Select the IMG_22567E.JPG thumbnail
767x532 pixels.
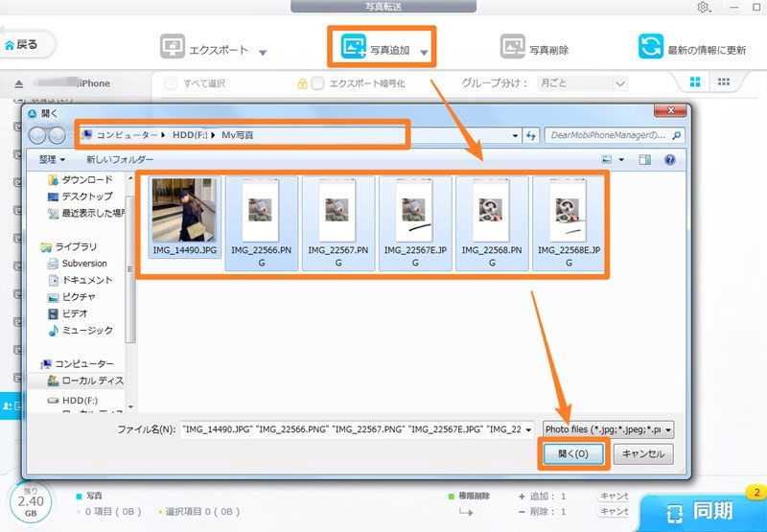(x=415, y=223)
